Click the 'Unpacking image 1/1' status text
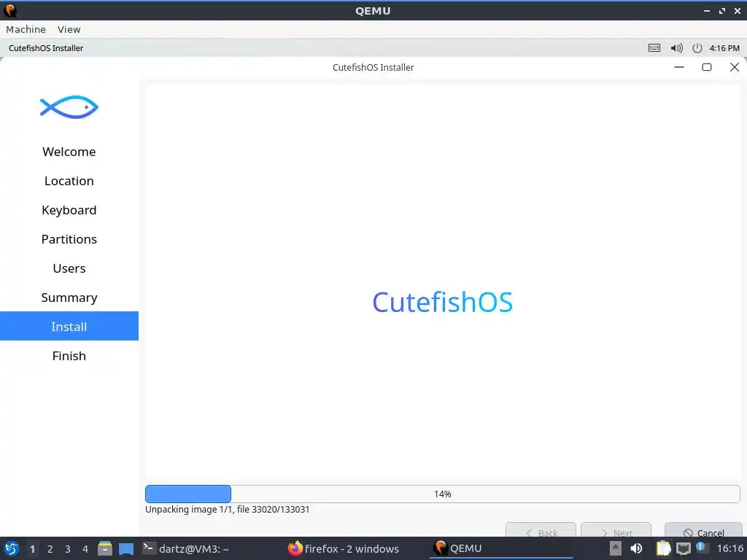 (228, 510)
